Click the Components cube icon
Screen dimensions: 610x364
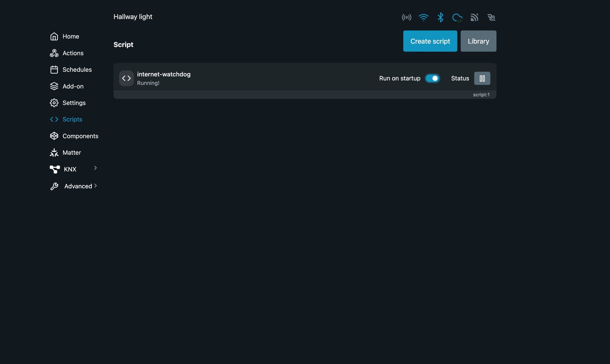point(54,136)
